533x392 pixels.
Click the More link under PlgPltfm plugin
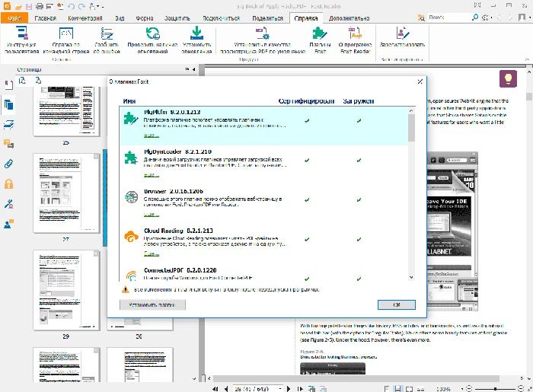152,135
